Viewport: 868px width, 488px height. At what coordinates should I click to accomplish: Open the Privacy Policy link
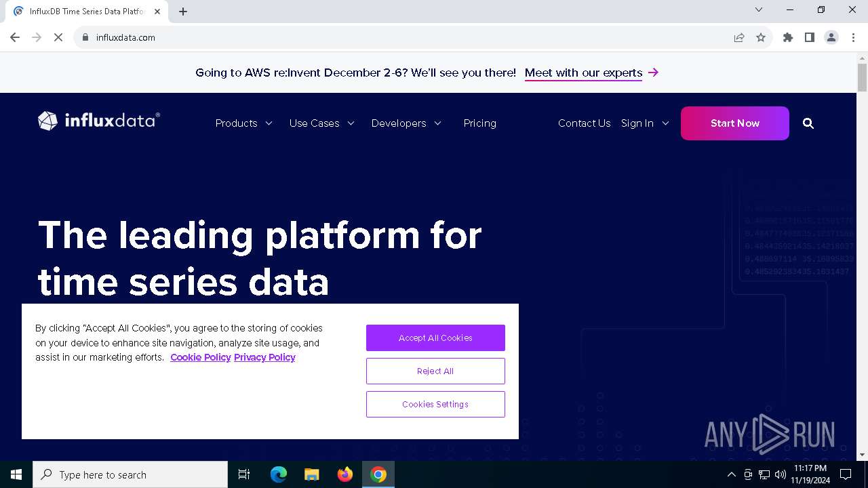(x=264, y=357)
